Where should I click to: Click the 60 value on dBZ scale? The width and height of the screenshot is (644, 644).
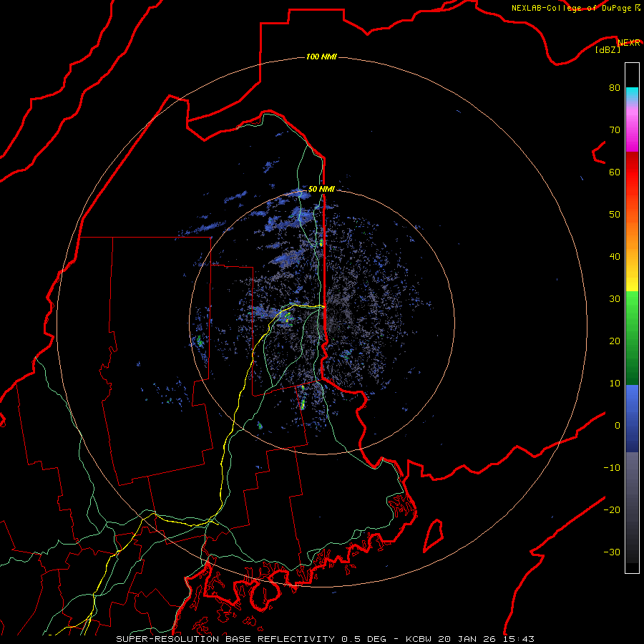pos(615,172)
